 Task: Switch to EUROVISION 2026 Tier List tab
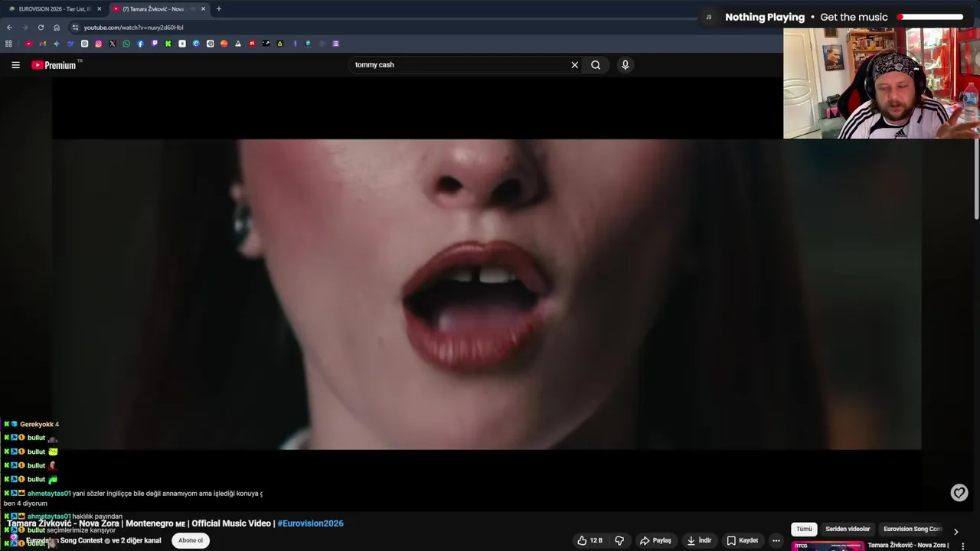(x=54, y=9)
